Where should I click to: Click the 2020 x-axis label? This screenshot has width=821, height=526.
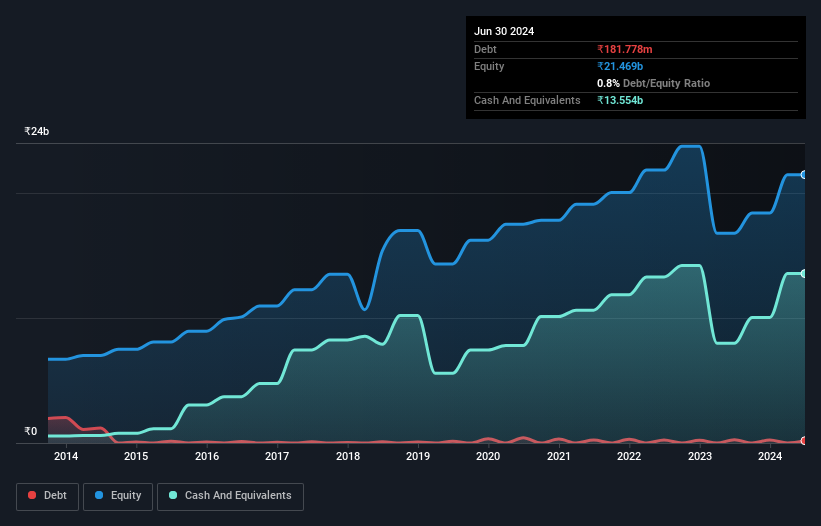click(x=488, y=456)
